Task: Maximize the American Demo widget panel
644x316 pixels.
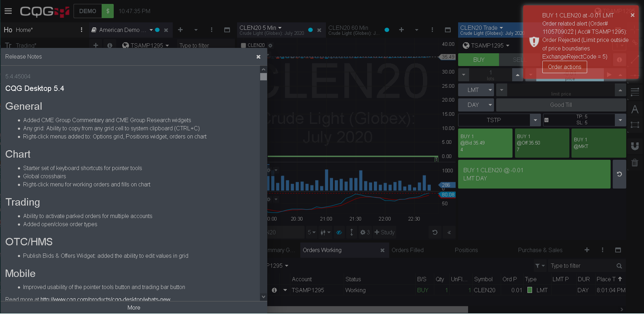Action: tap(227, 30)
